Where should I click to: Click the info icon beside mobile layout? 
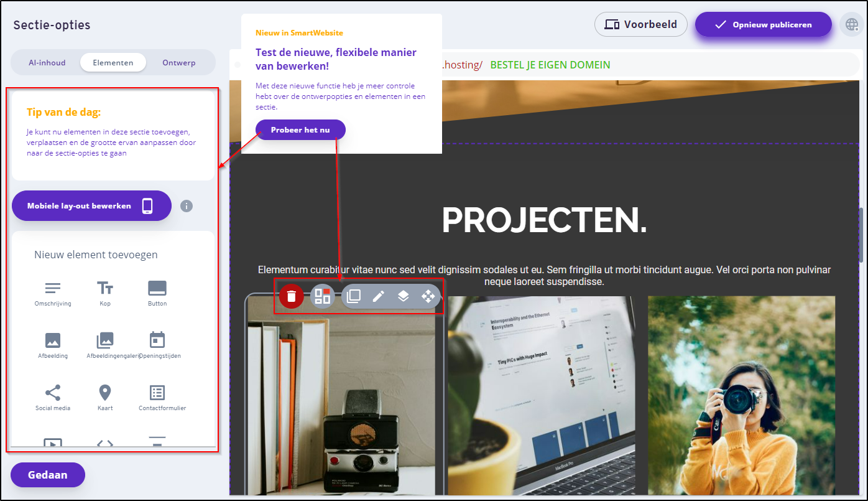pyautogui.click(x=187, y=206)
